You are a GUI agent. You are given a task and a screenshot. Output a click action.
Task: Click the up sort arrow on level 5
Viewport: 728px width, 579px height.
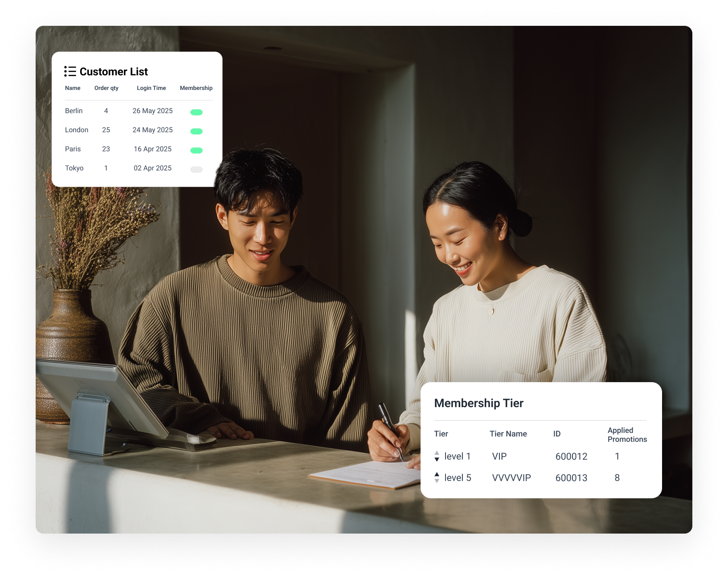pyautogui.click(x=437, y=473)
